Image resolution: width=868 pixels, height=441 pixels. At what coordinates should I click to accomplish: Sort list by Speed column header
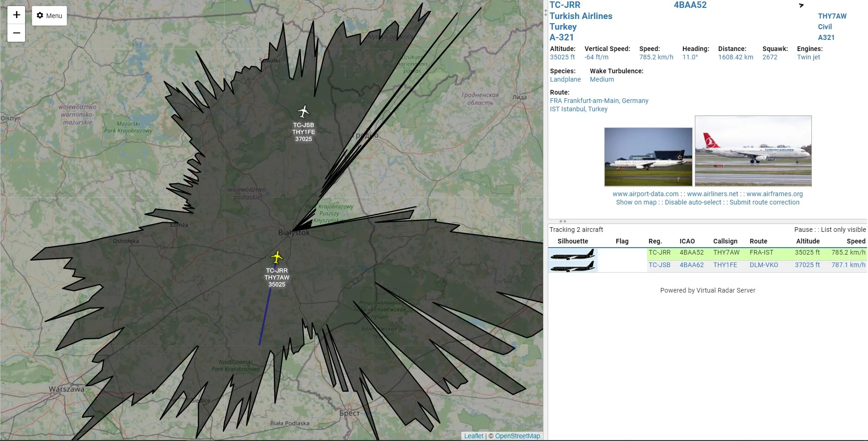[x=856, y=241]
